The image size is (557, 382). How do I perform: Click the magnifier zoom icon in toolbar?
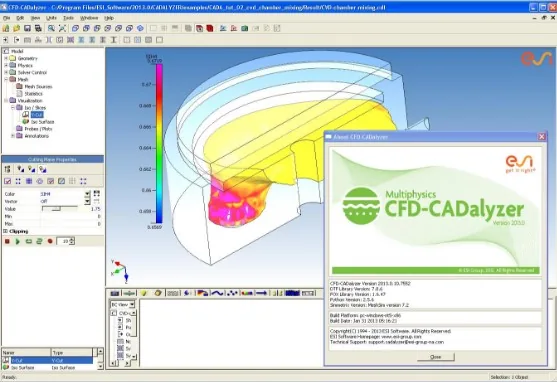[x=52, y=28]
